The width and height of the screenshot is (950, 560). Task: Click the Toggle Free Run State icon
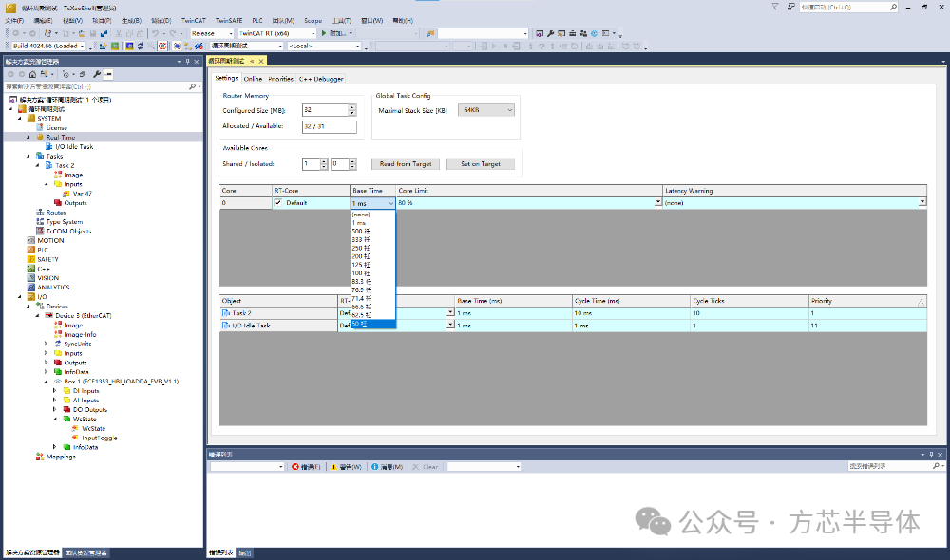tap(162, 46)
